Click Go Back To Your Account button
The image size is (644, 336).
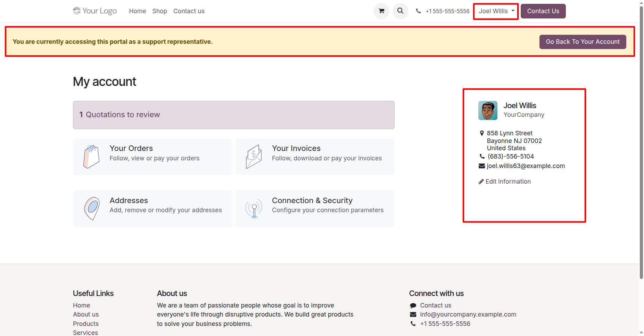(583, 42)
